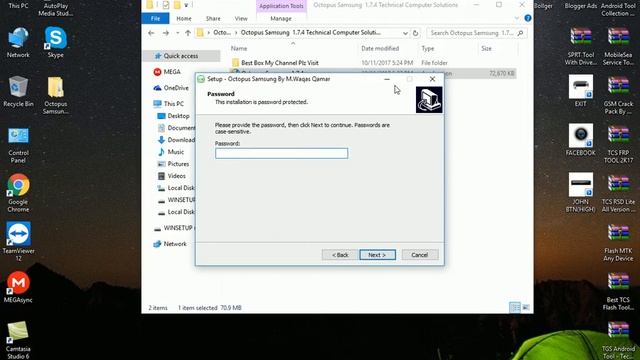The height and width of the screenshot is (360, 640).
Task: Cancel the Octopus Samsung setup
Action: (420, 255)
